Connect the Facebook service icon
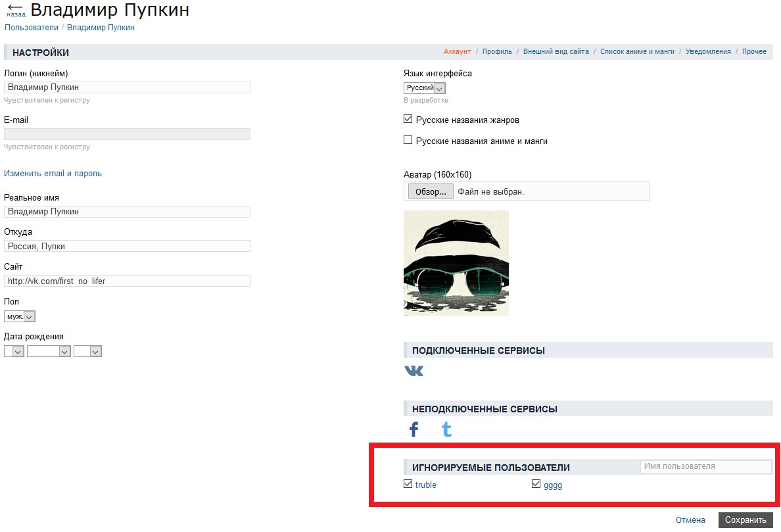The width and height of the screenshot is (781, 532). pos(414,430)
